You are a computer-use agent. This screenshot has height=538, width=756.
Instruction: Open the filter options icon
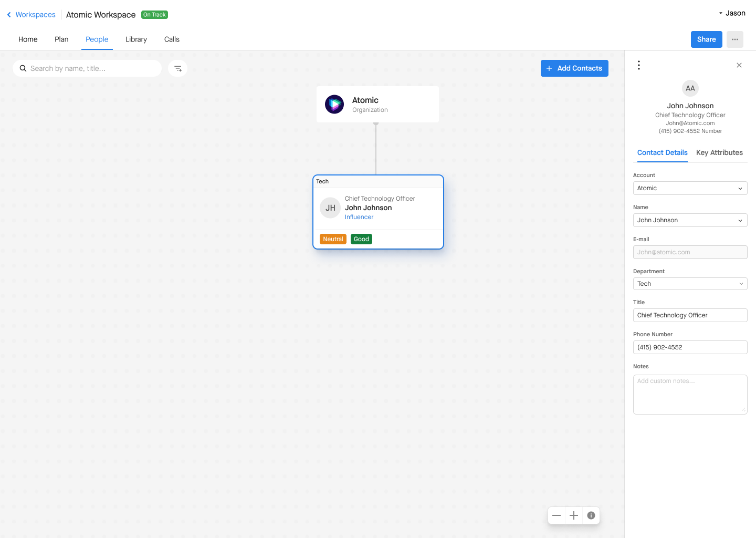pyautogui.click(x=178, y=68)
